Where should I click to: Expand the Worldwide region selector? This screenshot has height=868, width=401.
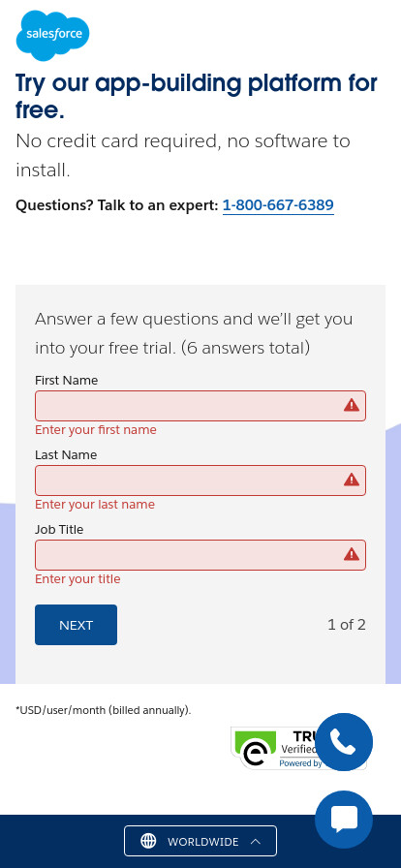pos(200,841)
